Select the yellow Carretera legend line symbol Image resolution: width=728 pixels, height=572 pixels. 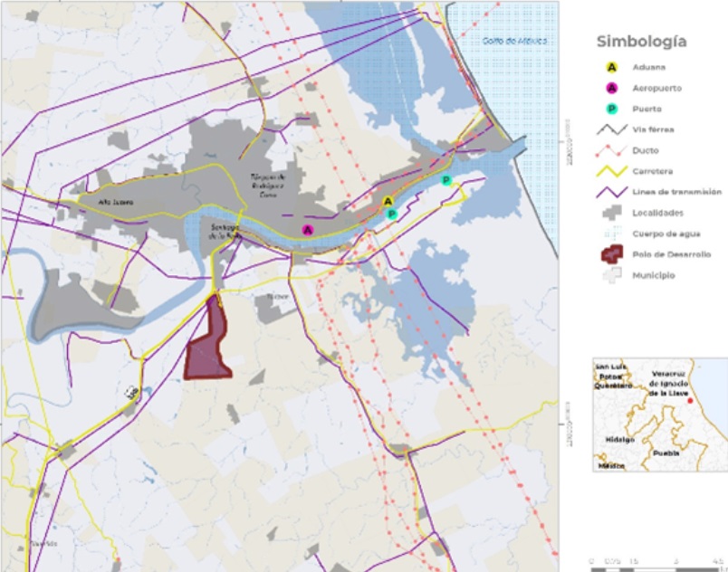tap(611, 171)
